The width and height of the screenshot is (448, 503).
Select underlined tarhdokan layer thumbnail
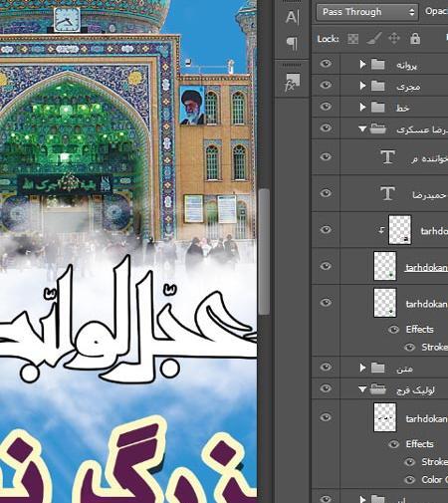[385, 266]
